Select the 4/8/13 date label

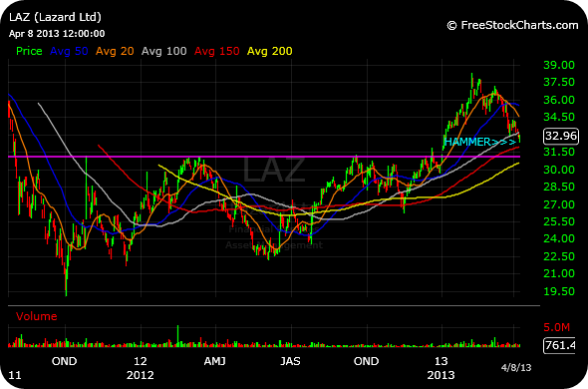[x=516, y=367]
